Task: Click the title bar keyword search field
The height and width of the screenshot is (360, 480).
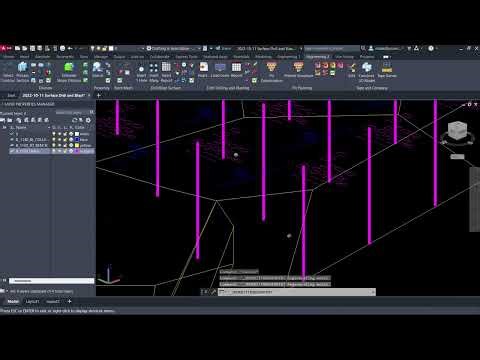Action: tap(332, 48)
